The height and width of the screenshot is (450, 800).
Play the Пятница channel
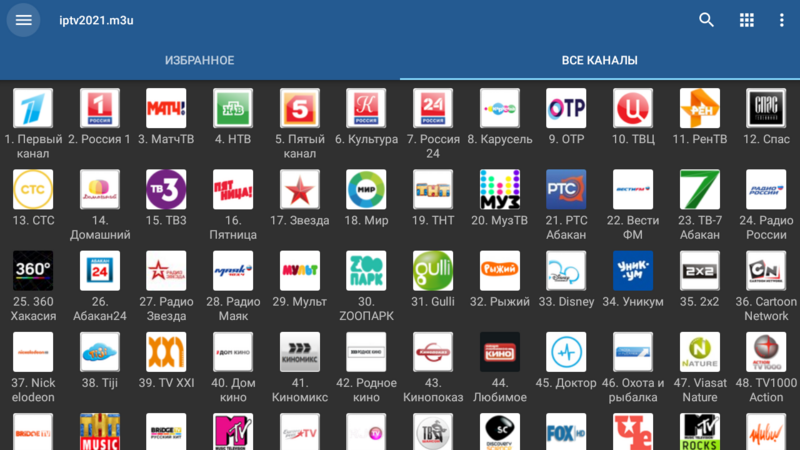point(233,189)
